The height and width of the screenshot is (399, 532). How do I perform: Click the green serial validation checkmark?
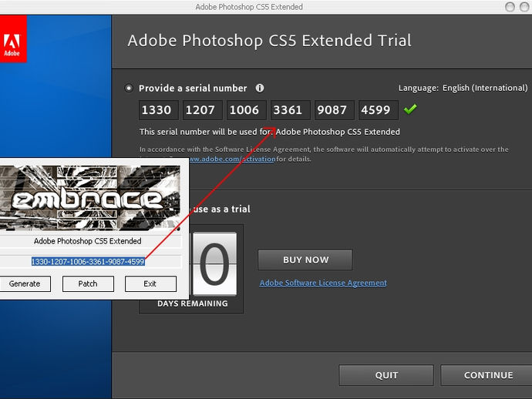(410, 109)
